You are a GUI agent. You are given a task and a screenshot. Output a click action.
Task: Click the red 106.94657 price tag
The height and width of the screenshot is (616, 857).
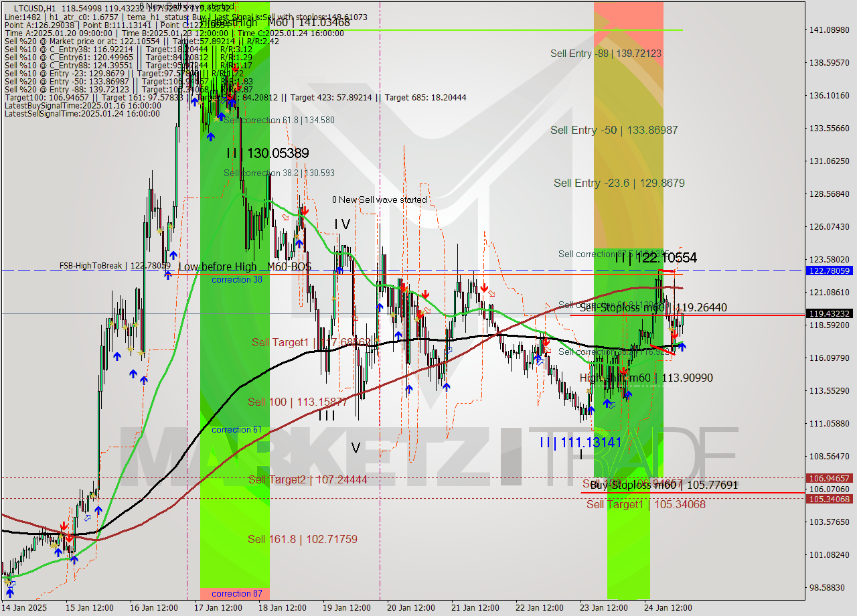[x=830, y=478]
